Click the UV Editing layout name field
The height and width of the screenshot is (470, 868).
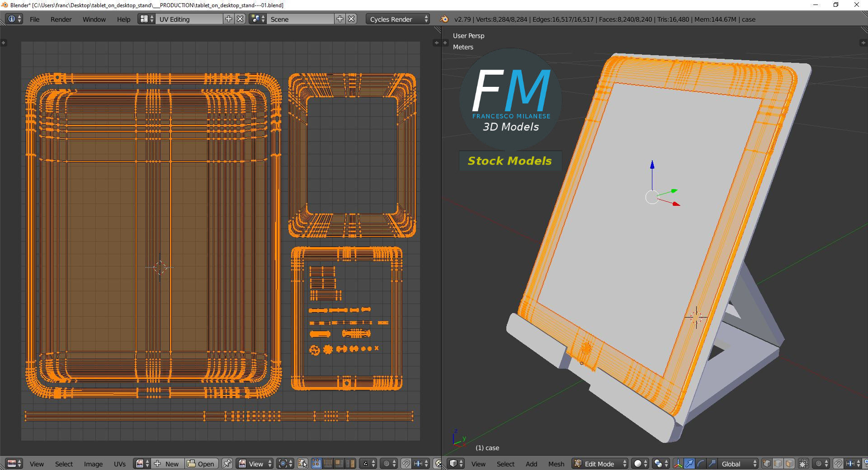(189, 19)
